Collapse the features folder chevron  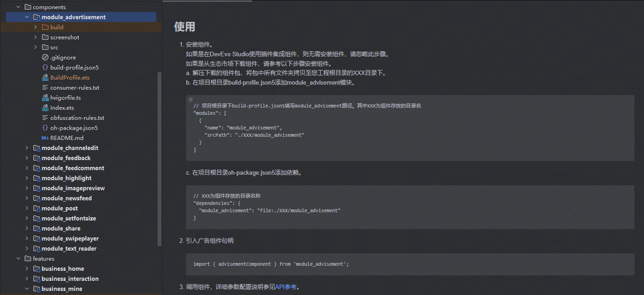18,258
